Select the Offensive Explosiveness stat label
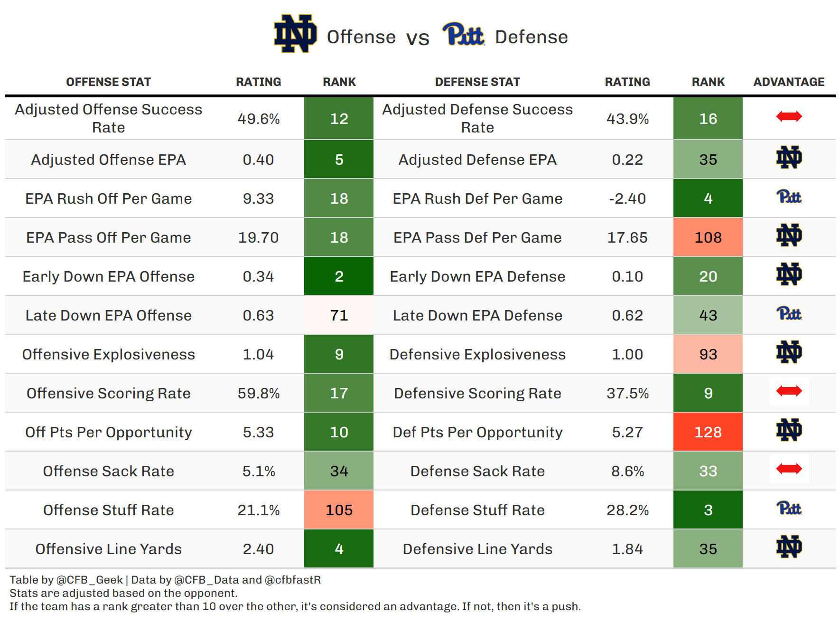The height and width of the screenshot is (623, 840). pos(108,354)
